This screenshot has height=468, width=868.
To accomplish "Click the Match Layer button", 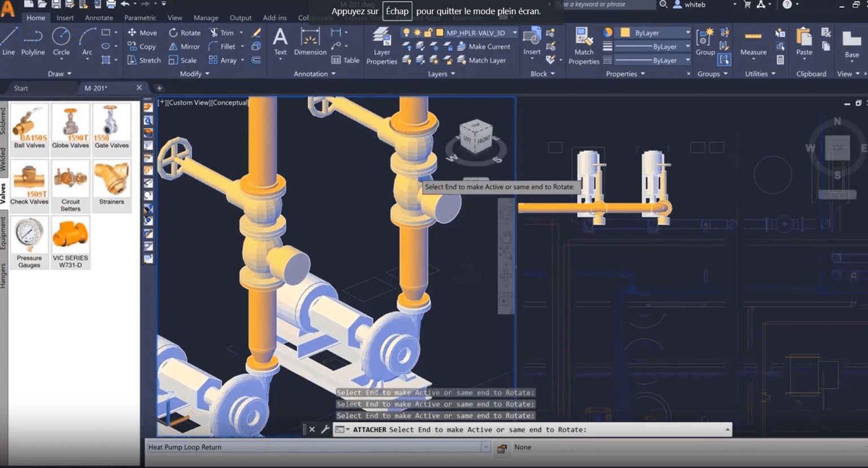I will coord(481,60).
